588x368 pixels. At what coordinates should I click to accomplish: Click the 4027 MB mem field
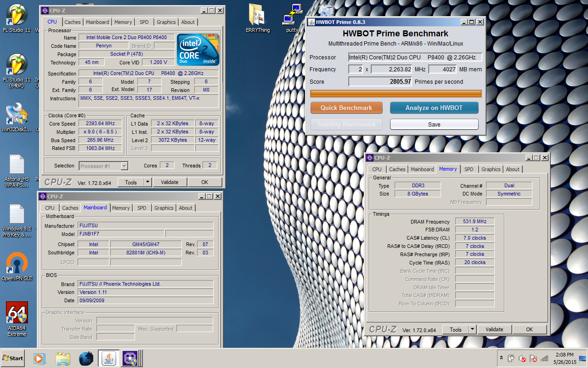click(x=443, y=69)
